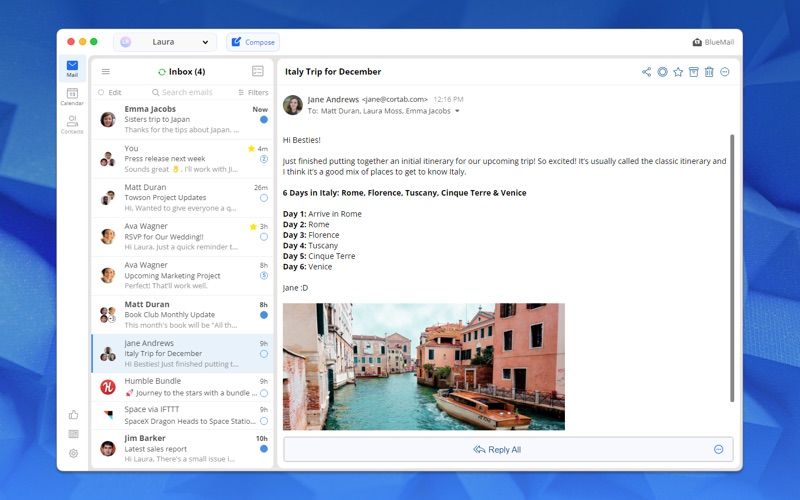Toggle the read circle on the Humble Bundle email
The width and height of the screenshot is (800, 500).
pos(264,393)
